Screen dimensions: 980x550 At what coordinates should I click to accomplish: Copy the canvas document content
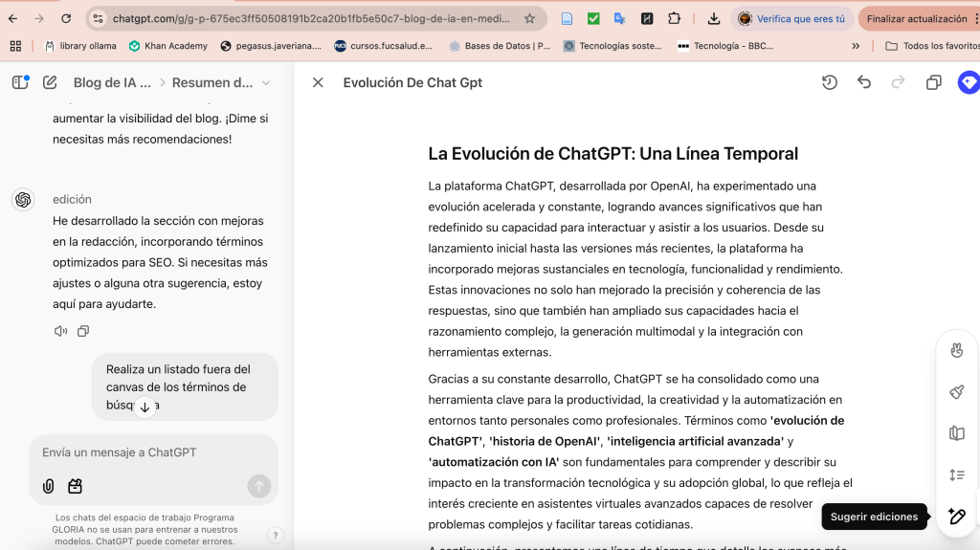[x=933, y=83]
